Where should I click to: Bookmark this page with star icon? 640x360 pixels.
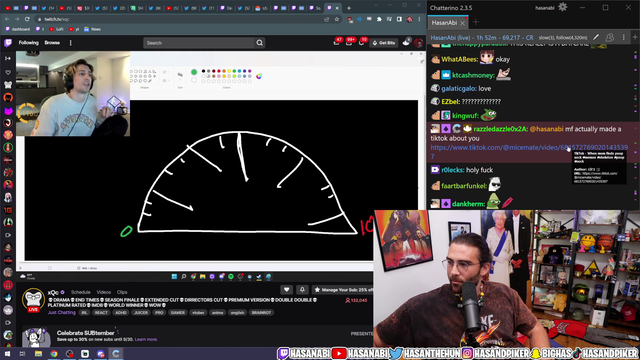pyautogui.click(x=337, y=19)
